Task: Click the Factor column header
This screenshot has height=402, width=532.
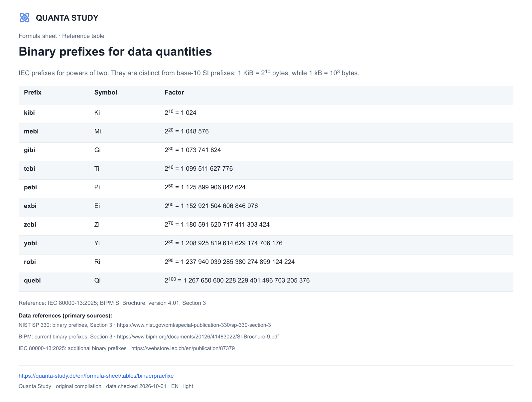Action: (x=174, y=93)
